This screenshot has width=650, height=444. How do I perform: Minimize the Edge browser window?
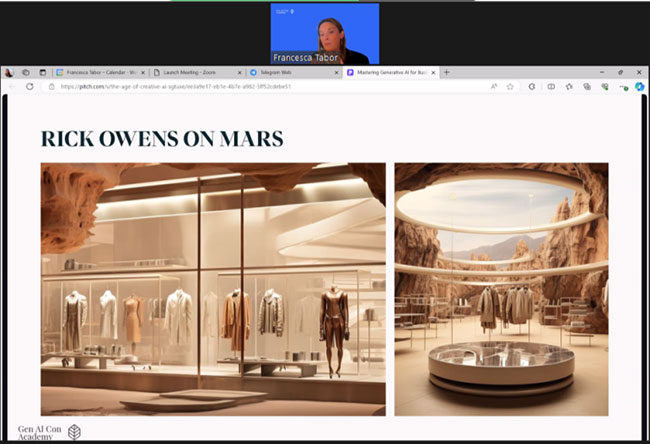pyautogui.click(x=602, y=72)
